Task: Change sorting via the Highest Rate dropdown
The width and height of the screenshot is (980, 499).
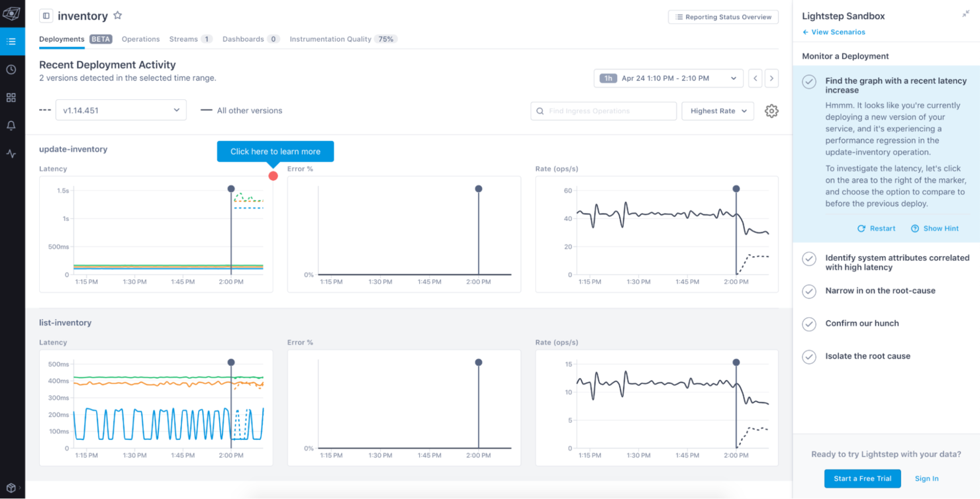Action: click(717, 111)
